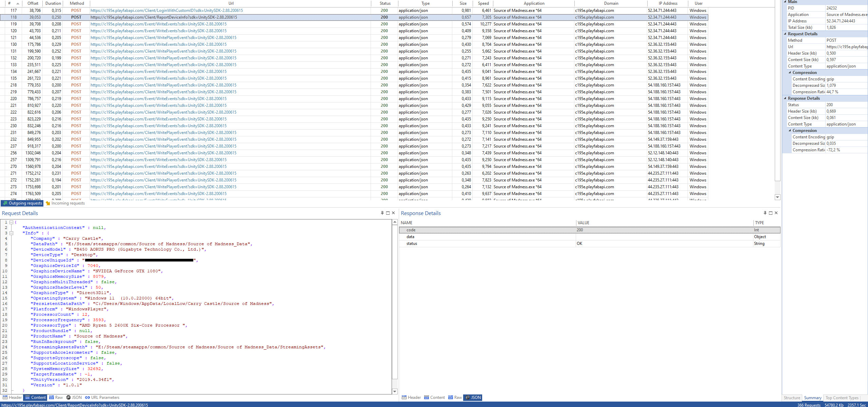Select the Outgoing requests tab
This screenshot has width=868, height=407.
(x=22, y=203)
